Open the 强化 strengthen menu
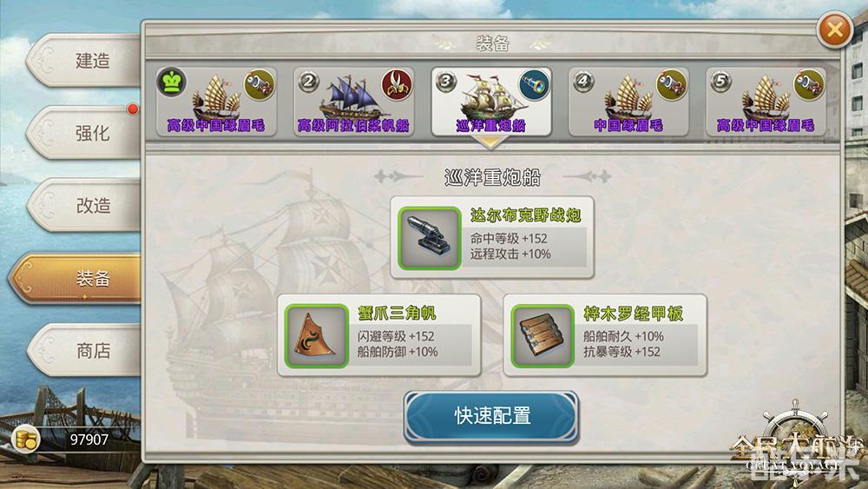 tap(83, 133)
